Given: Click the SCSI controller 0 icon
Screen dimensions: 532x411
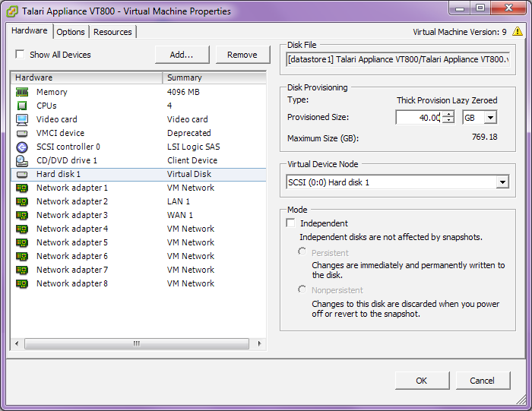Looking at the screenshot, I should (x=22, y=147).
